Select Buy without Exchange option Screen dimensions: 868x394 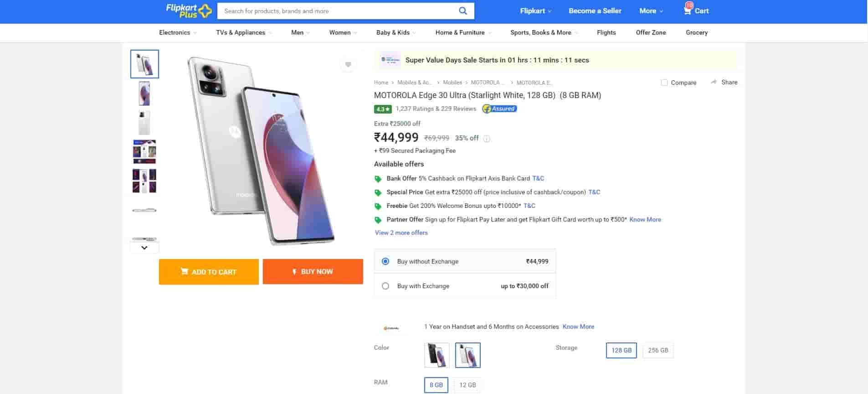click(x=385, y=261)
